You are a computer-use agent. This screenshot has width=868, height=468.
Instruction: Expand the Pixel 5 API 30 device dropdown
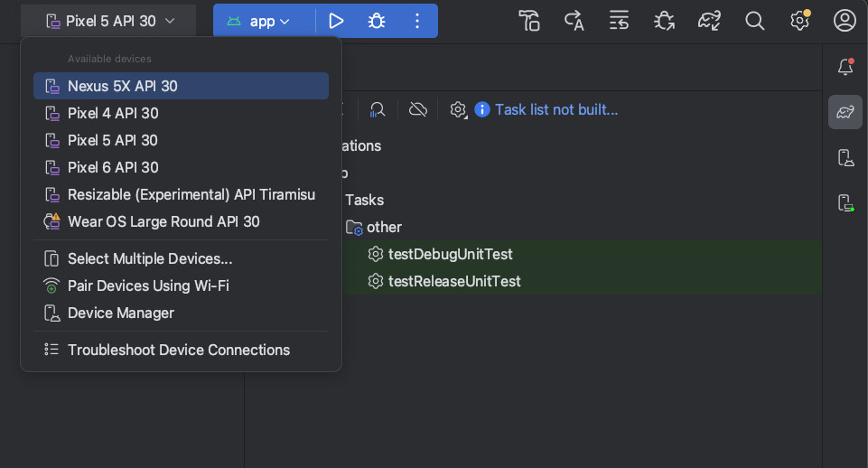(x=109, y=21)
